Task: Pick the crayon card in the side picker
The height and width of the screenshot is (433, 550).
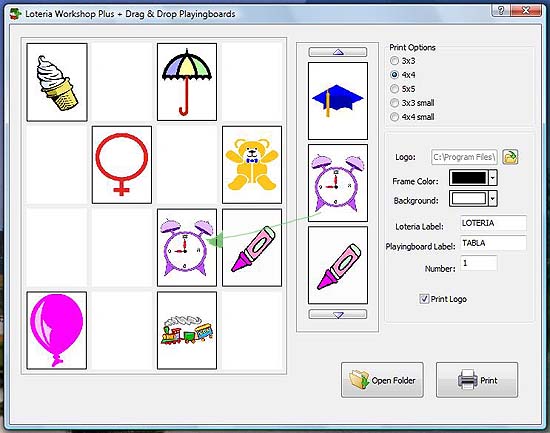Action: click(338, 265)
